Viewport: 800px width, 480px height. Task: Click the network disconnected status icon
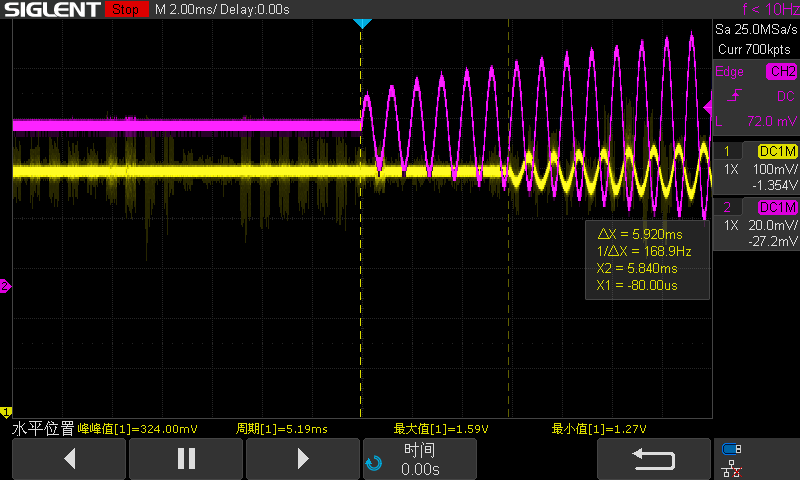732,468
